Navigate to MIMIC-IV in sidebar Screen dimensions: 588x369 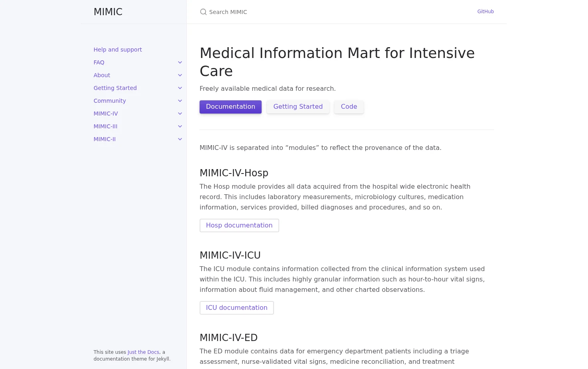(x=106, y=114)
